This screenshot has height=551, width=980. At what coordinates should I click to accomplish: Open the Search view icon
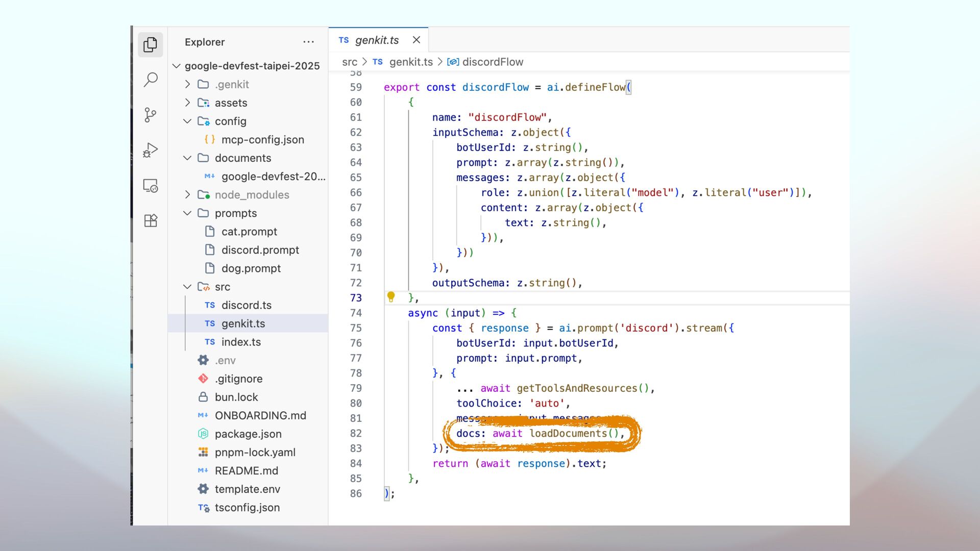[x=150, y=80]
